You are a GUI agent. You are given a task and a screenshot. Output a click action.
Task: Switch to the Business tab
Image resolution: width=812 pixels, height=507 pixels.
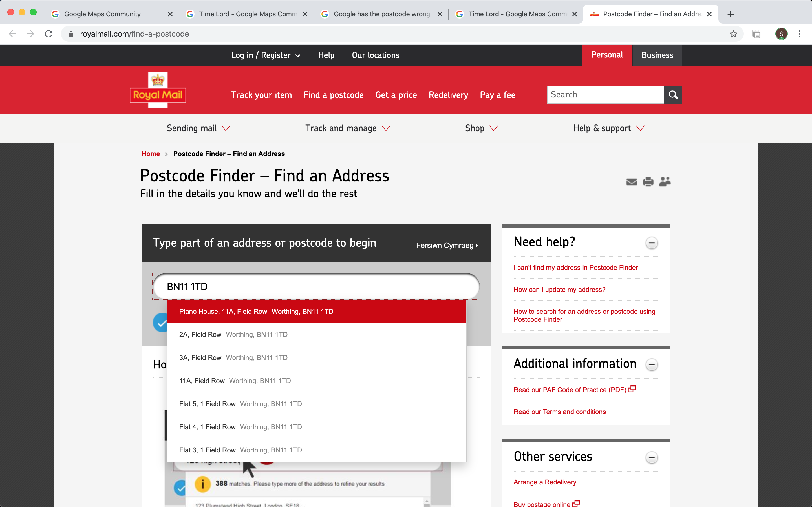[x=657, y=55]
